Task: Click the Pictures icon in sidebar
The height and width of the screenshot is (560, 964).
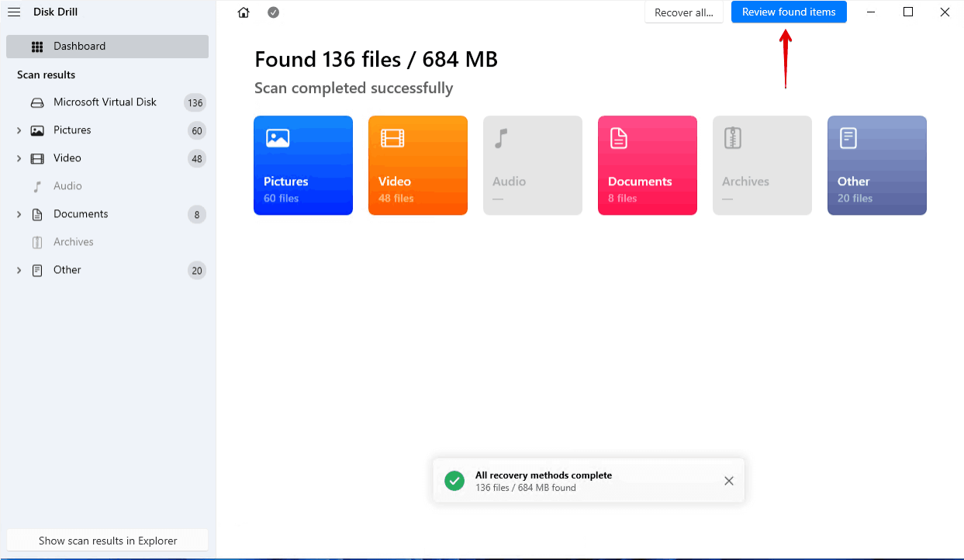Action: pos(37,130)
